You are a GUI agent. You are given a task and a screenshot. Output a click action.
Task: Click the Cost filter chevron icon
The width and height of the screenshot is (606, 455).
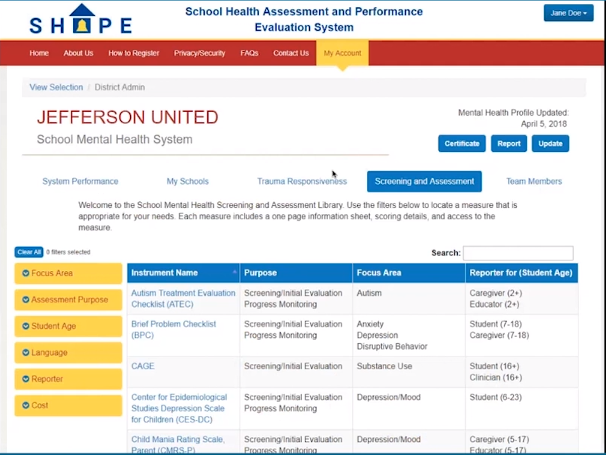click(x=24, y=405)
